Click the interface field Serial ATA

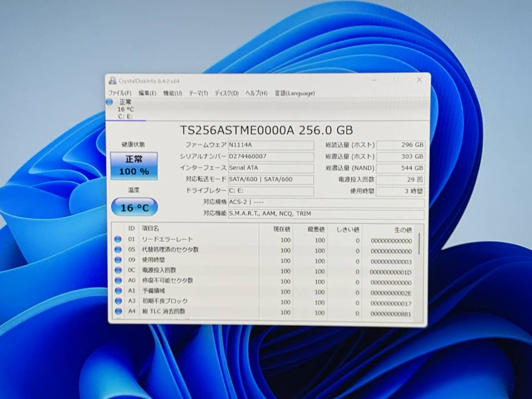click(x=271, y=168)
